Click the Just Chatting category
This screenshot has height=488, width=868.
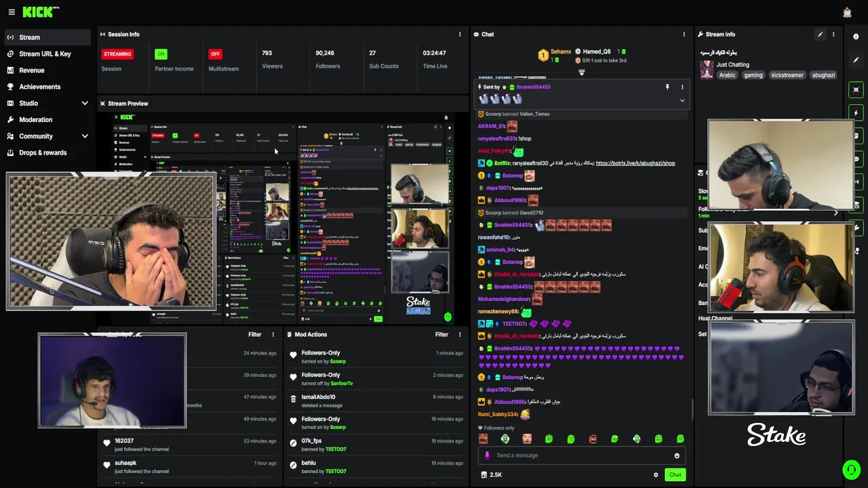(x=732, y=65)
